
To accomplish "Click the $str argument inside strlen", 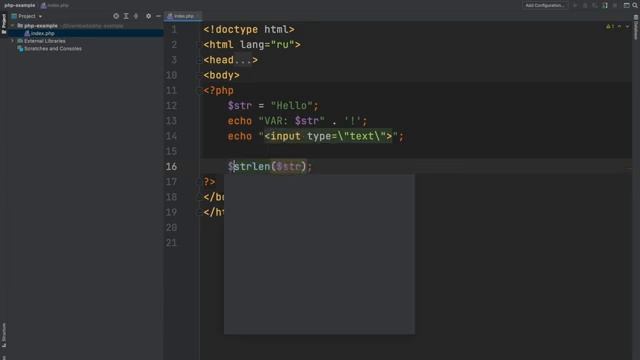I will tap(289, 167).
